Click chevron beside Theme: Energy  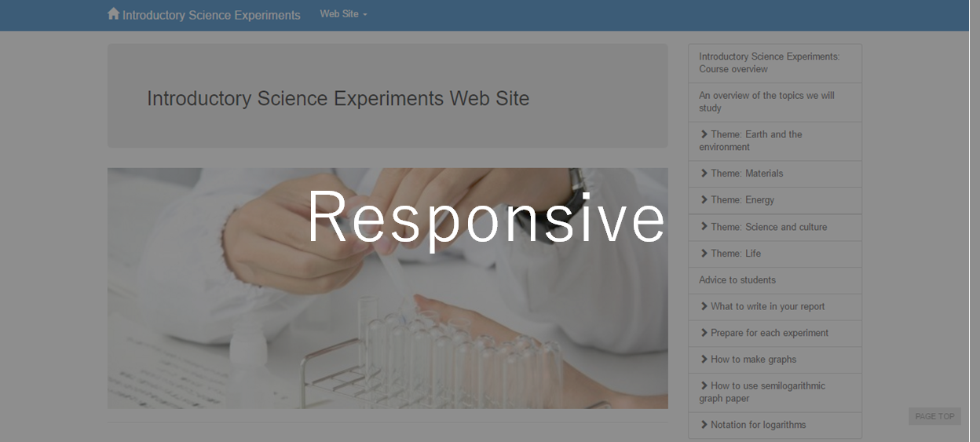pos(704,200)
